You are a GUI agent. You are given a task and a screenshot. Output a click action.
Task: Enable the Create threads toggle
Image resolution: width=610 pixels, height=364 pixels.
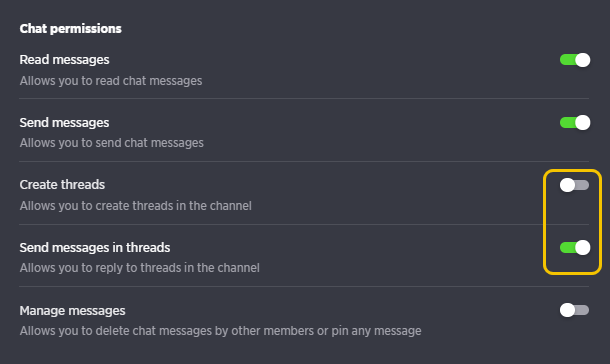(575, 185)
